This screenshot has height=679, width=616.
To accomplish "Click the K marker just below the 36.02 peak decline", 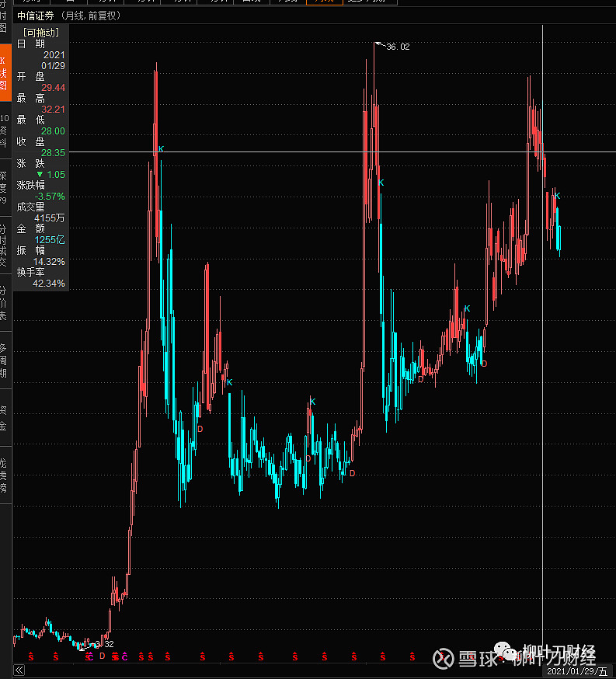I will pos(381,183).
